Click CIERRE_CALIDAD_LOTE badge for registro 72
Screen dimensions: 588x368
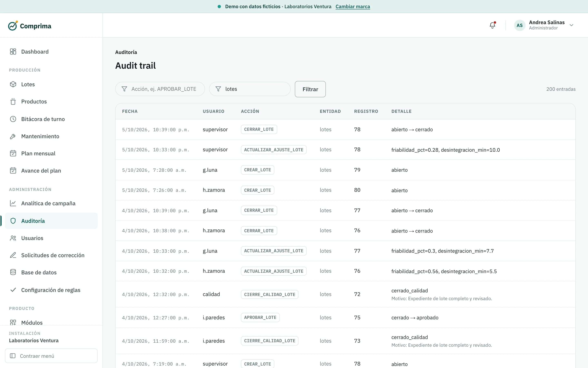pos(269,294)
